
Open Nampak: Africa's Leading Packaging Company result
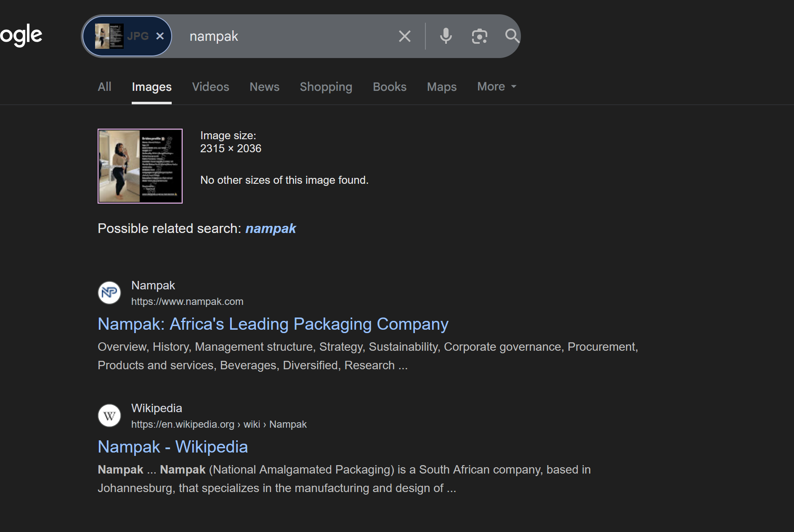click(273, 324)
